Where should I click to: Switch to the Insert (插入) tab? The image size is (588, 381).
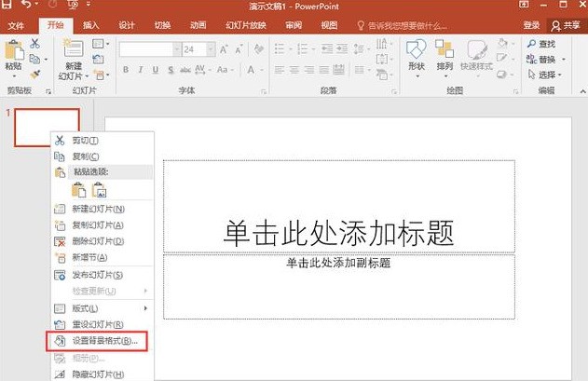click(91, 25)
